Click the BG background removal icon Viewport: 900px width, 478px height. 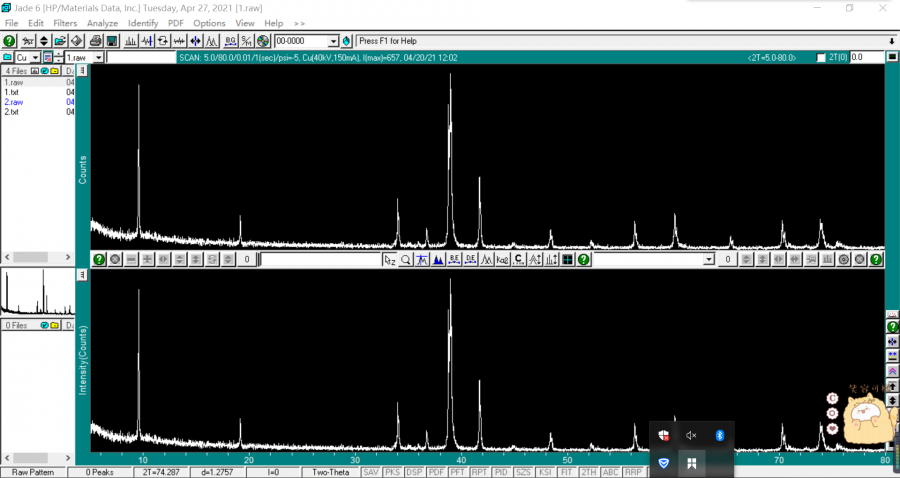231,41
